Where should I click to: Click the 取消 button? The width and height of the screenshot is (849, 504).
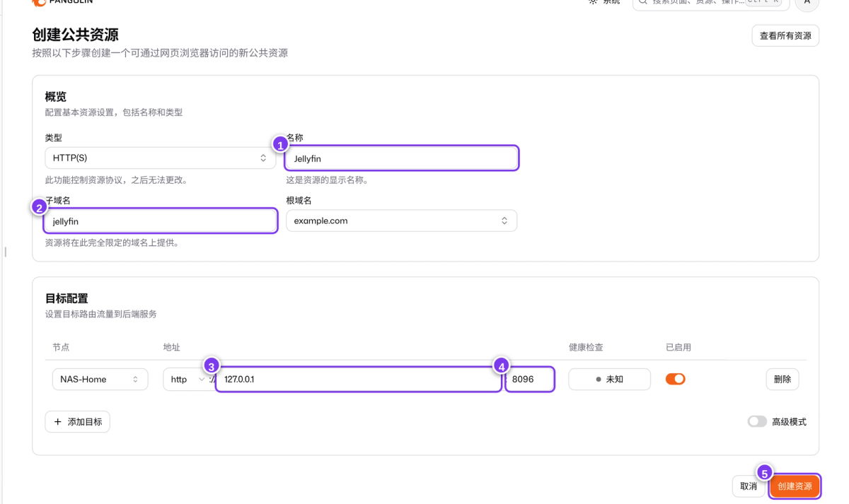[749, 486]
